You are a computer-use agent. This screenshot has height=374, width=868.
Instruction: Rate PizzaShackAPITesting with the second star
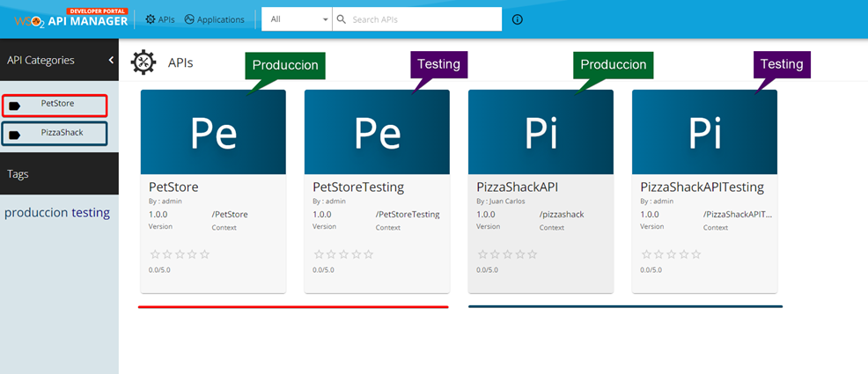tap(658, 254)
